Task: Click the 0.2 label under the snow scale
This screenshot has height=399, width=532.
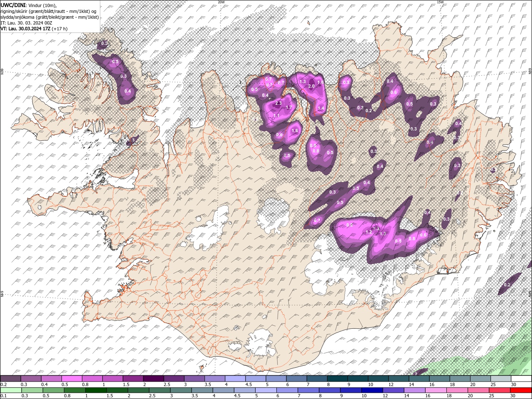Action: pyautogui.click(x=3, y=384)
